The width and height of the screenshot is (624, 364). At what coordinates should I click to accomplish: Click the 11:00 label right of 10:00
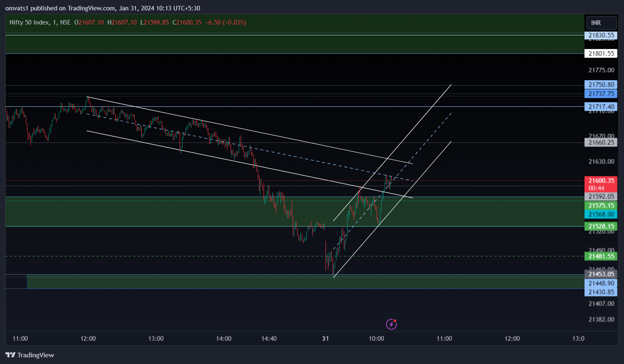(x=444, y=339)
